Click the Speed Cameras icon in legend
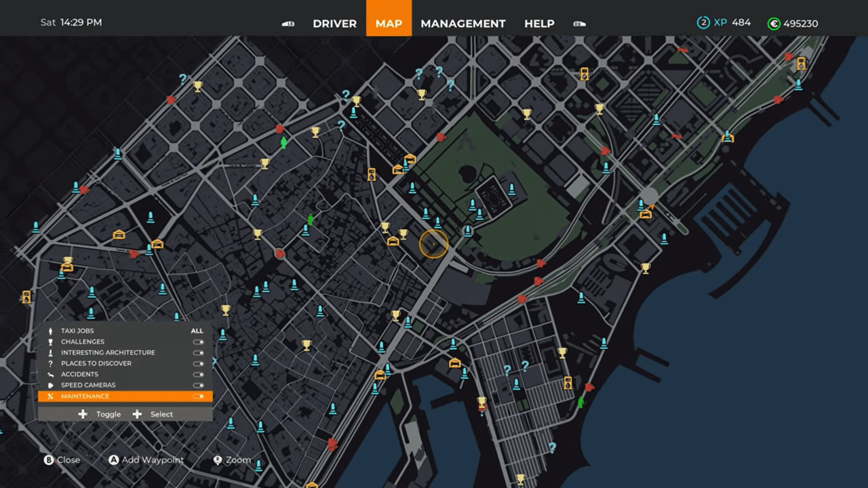 tap(50, 385)
